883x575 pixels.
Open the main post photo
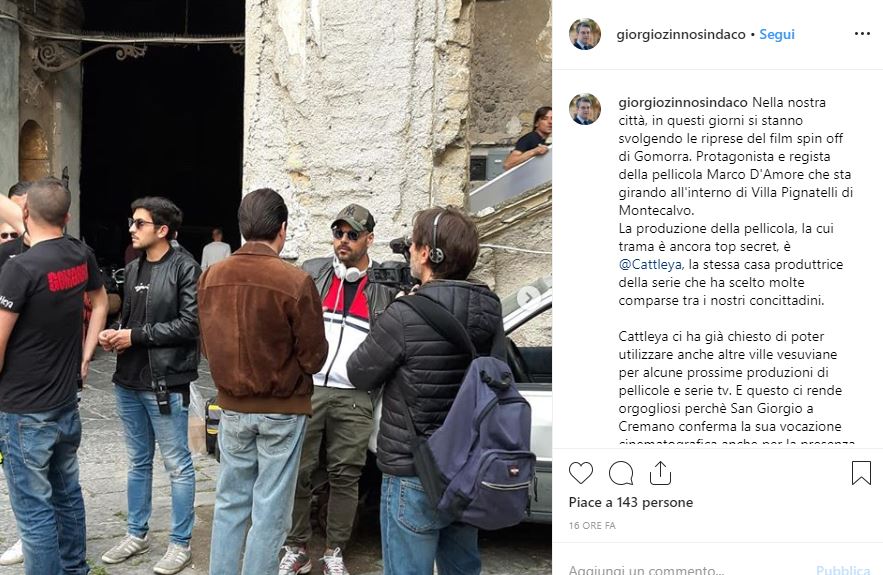coord(276,287)
